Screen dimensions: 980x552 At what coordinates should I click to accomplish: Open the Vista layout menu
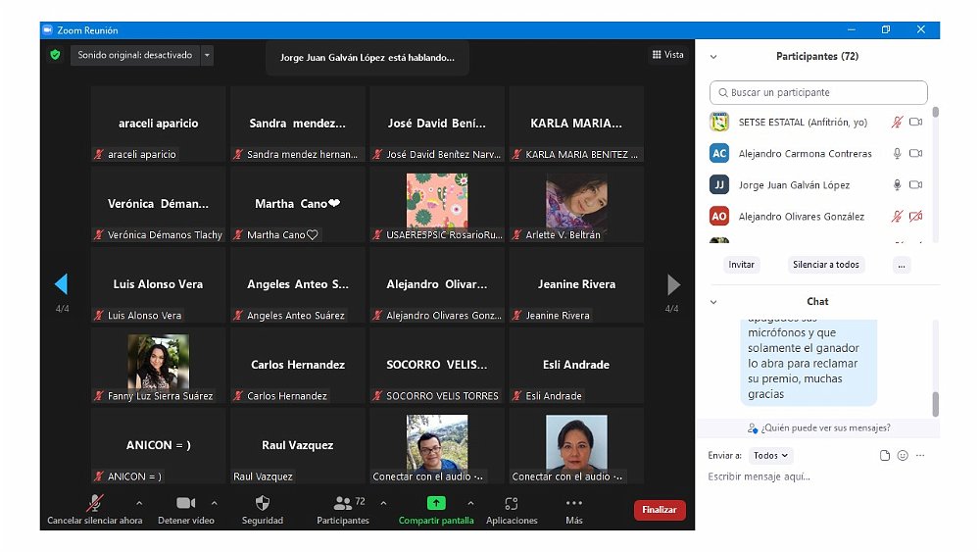pos(668,55)
